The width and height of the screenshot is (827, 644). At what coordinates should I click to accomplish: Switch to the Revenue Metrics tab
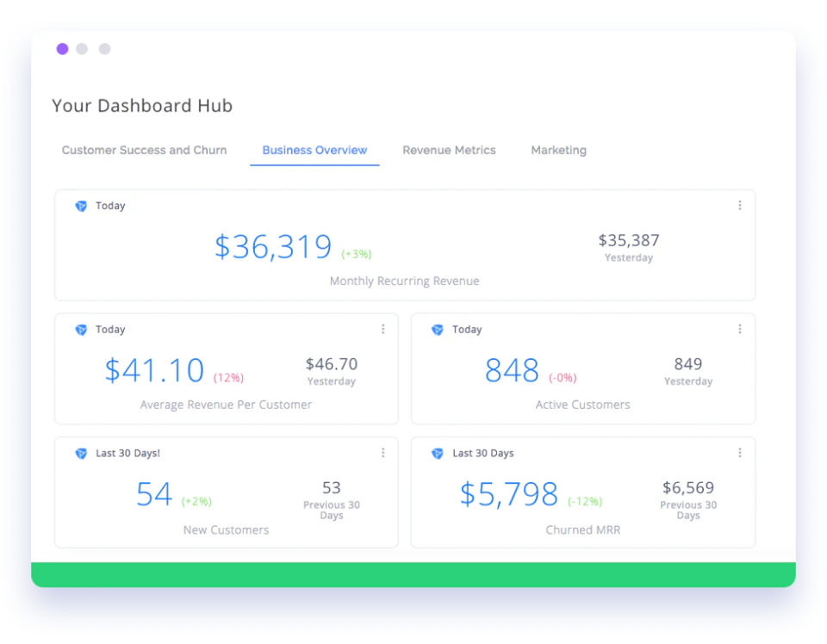coord(449,150)
